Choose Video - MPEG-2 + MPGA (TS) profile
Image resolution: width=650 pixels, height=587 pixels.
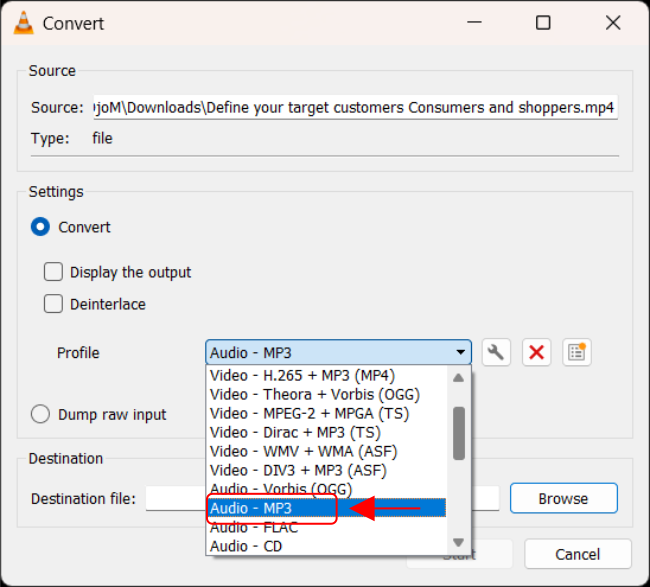tap(326, 413)
